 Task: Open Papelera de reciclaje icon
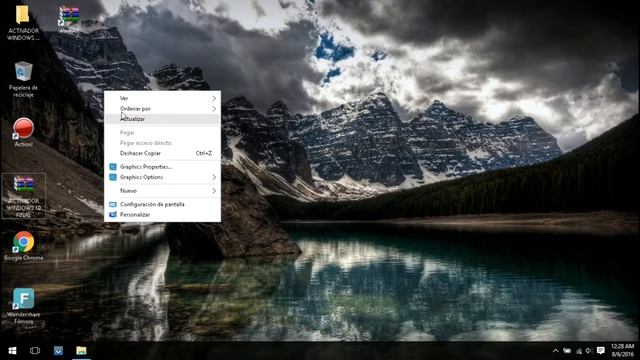(x=23, y=79)
